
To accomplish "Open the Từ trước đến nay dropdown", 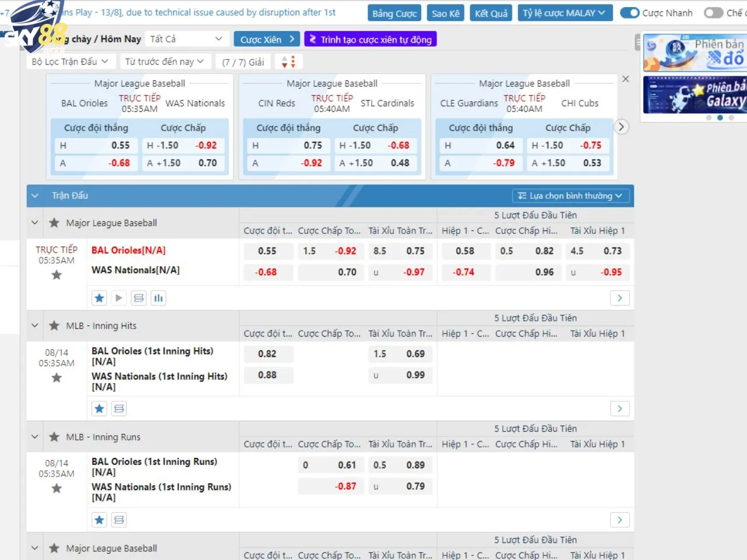I will click(x=165, y=61).
